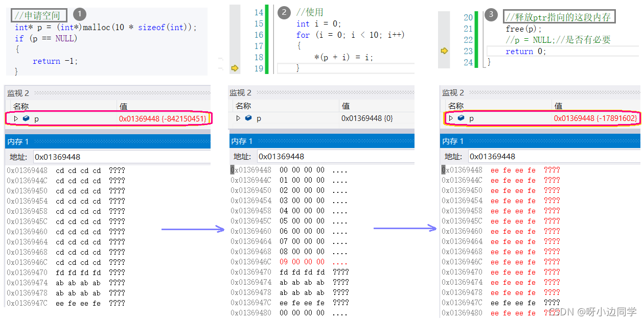Click the address field above the 00 00 00 00 row
The image size is (644, 321).
(335, 157)
